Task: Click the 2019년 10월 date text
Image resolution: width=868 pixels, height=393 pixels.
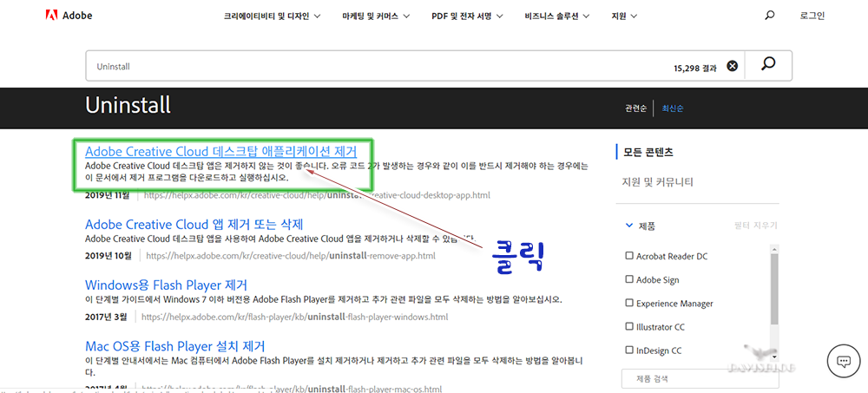Action: click(108, 256)
